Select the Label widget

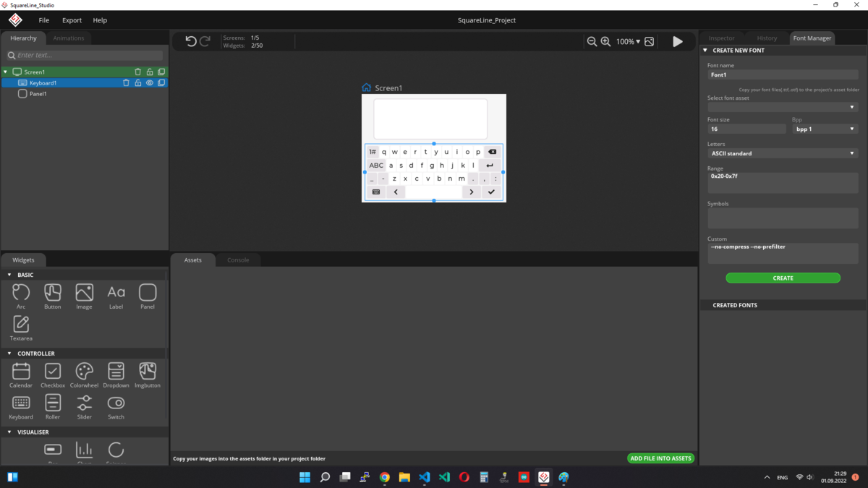[x=116, y=296]
